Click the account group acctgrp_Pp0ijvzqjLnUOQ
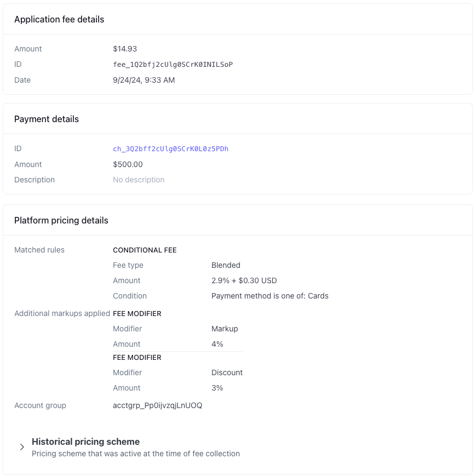 (158, 405)
